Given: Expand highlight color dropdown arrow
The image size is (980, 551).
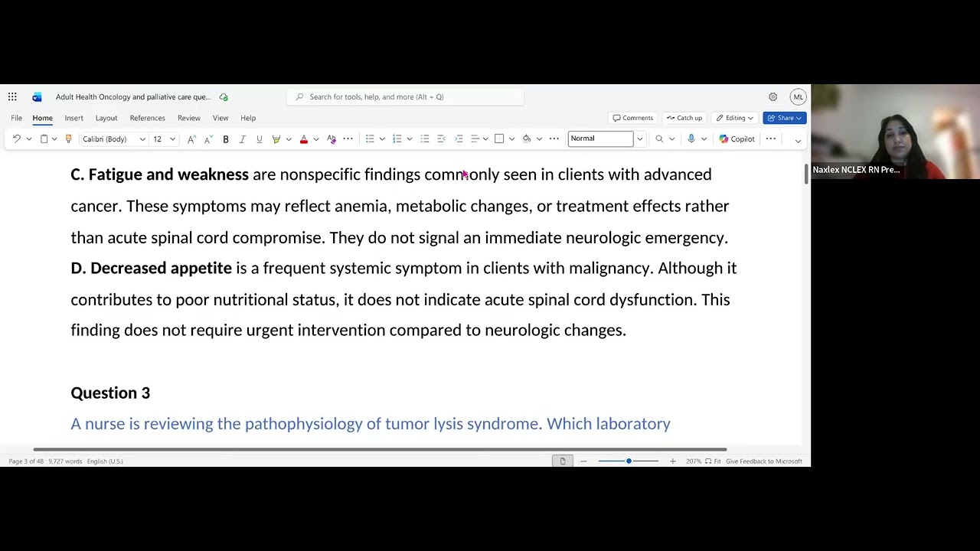Looking at the screenshot, I should [x=289, y=139].
